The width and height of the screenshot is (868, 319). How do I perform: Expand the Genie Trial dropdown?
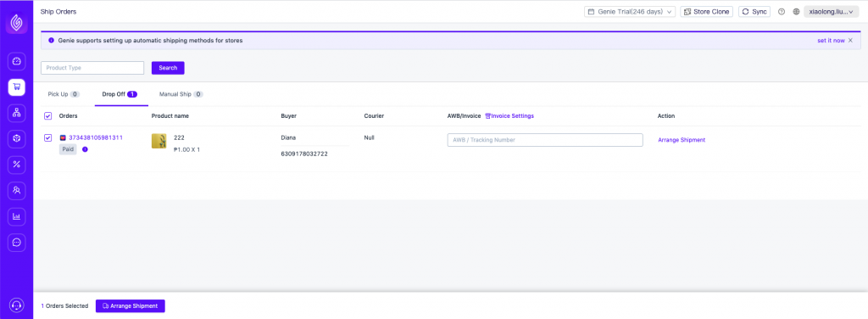coord(630,12)
